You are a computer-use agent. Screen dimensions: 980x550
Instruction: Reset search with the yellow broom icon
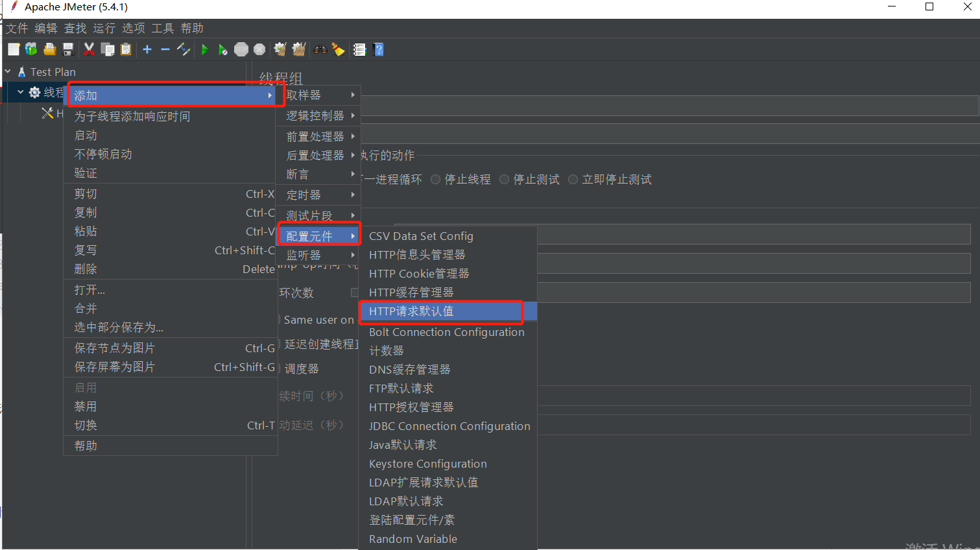click(338, 49)
